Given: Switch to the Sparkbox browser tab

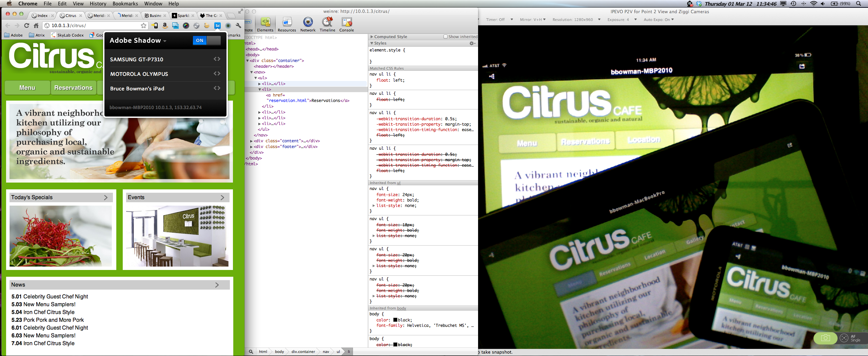Looking at the screenshot, I should pos(183,15).
